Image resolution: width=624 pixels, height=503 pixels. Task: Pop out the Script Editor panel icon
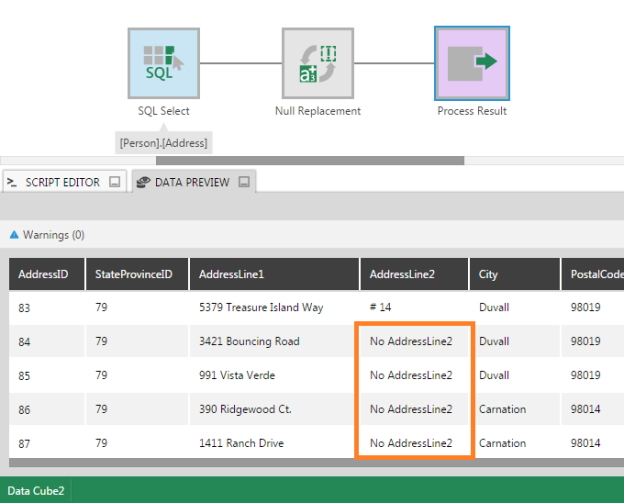115,182
